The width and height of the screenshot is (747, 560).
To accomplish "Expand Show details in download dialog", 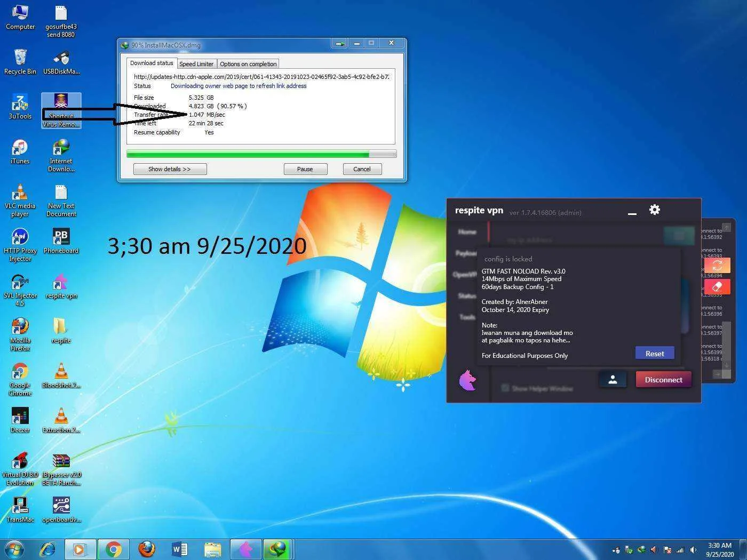I will [x=170, y=169].
